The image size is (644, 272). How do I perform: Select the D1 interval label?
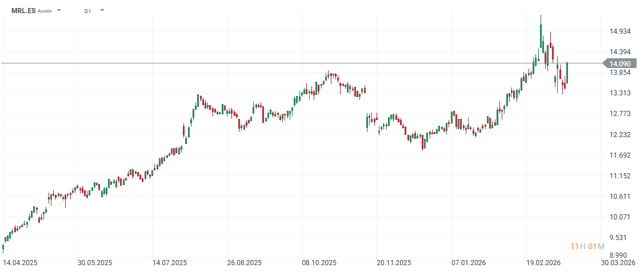point(87,11)
